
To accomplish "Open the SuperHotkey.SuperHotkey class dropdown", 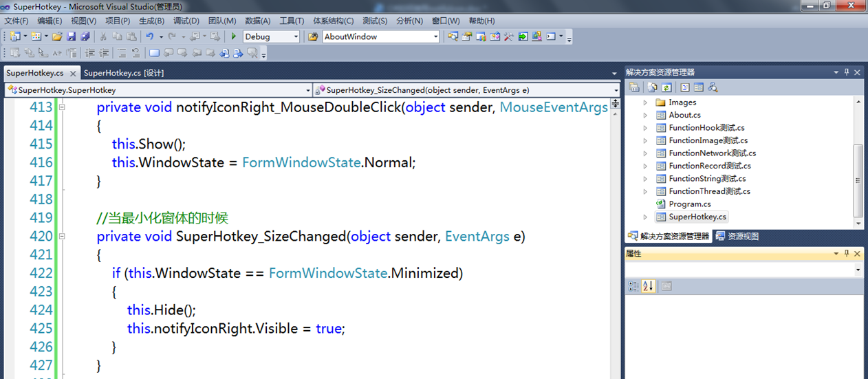I will pyautogui.click(x=307, y=90).
